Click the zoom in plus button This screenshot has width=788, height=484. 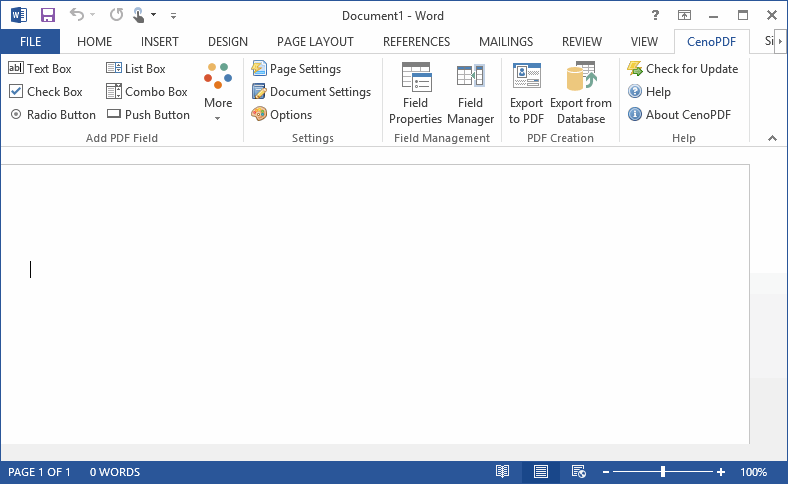721,472
